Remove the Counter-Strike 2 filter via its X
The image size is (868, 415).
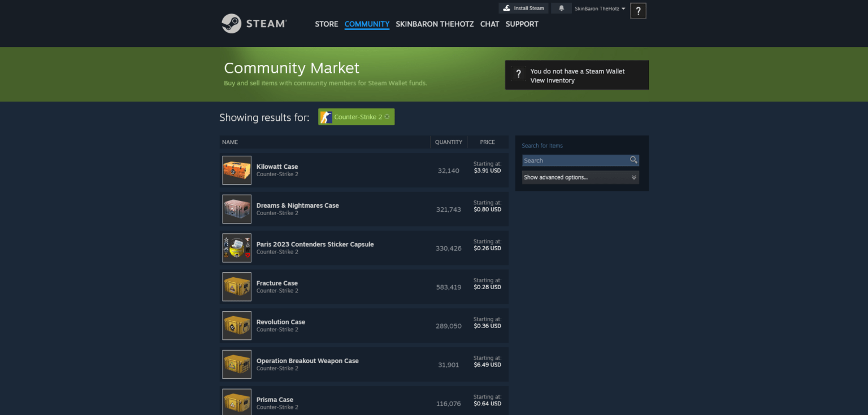click(x=387, y=116)
